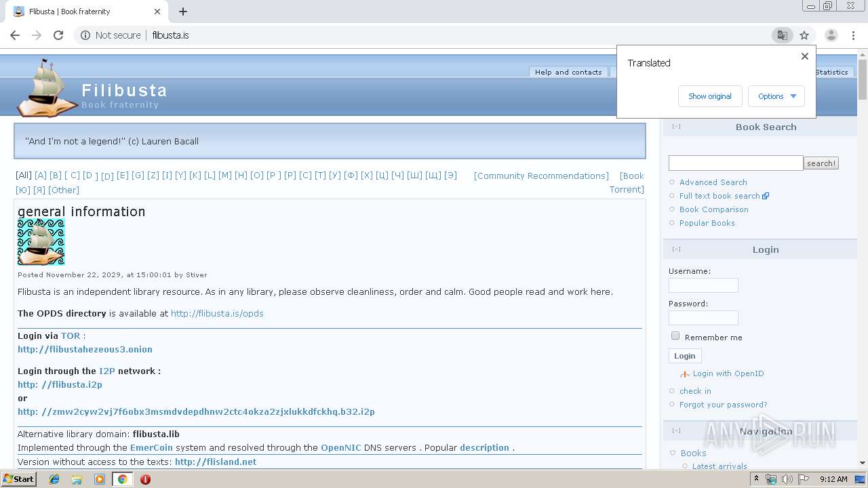Click the network icon in system tray

771,479
